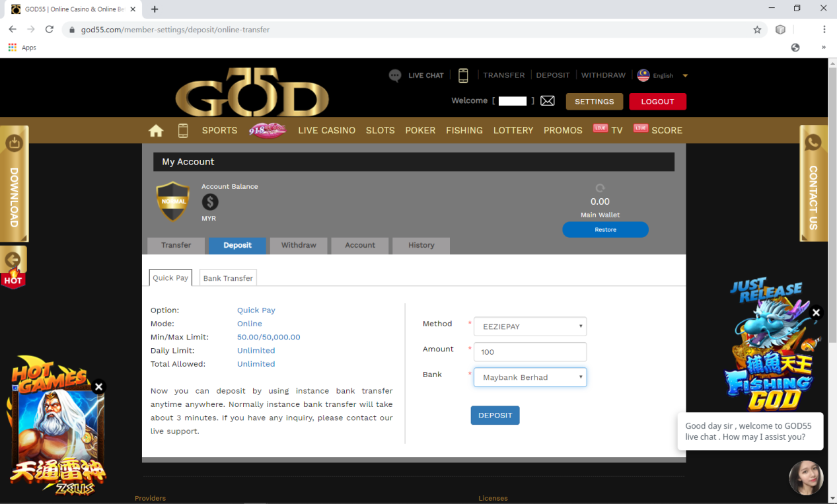Open live chat agent avatar
The width and height of the screenshot is (837, 504).
pos(806,478)
